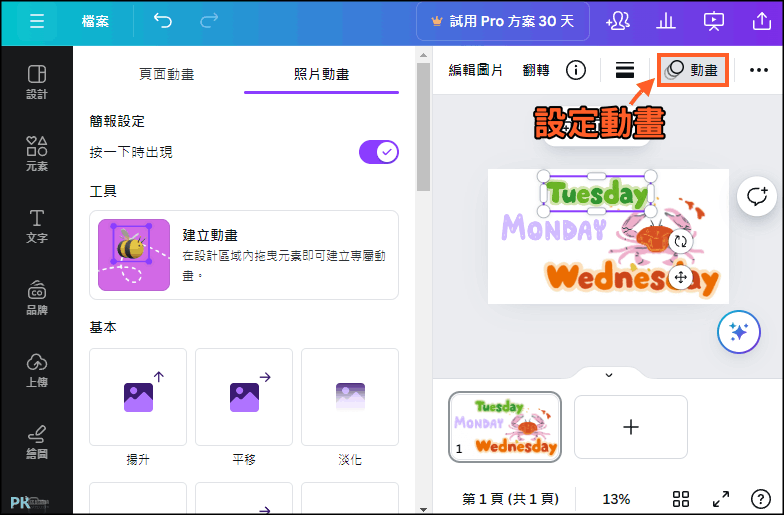Open the 建立動畫 custom animation tool

(244, 255)
